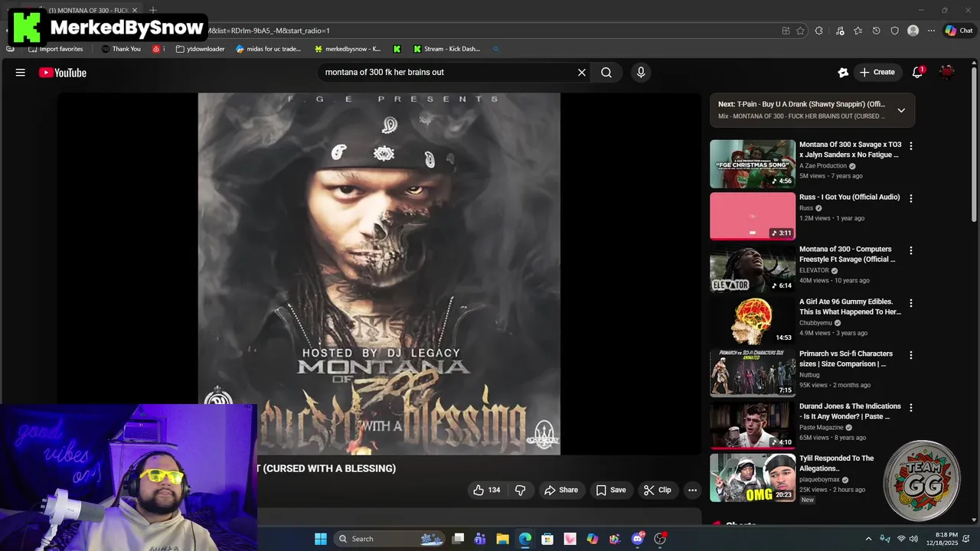Open the volume control in system tray
This screenshot has width=980, height=551.
[x=913, y=539]
